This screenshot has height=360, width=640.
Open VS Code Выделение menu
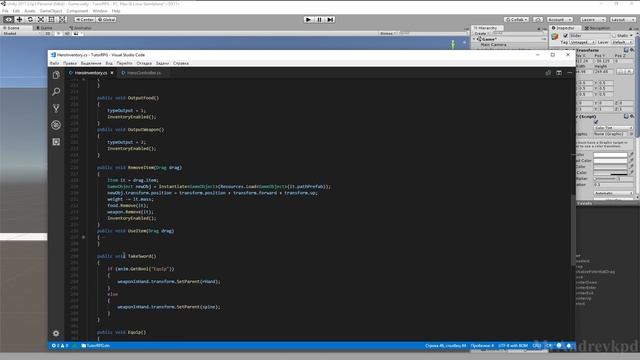[x=91, y=63]
